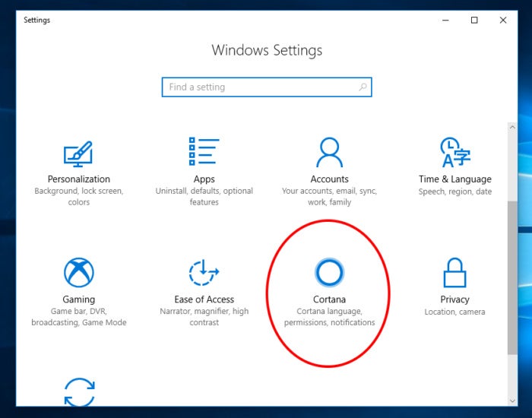532x418 pixels.
Task: Open the Personalization paintbrush icon
Action: [78, 154]
